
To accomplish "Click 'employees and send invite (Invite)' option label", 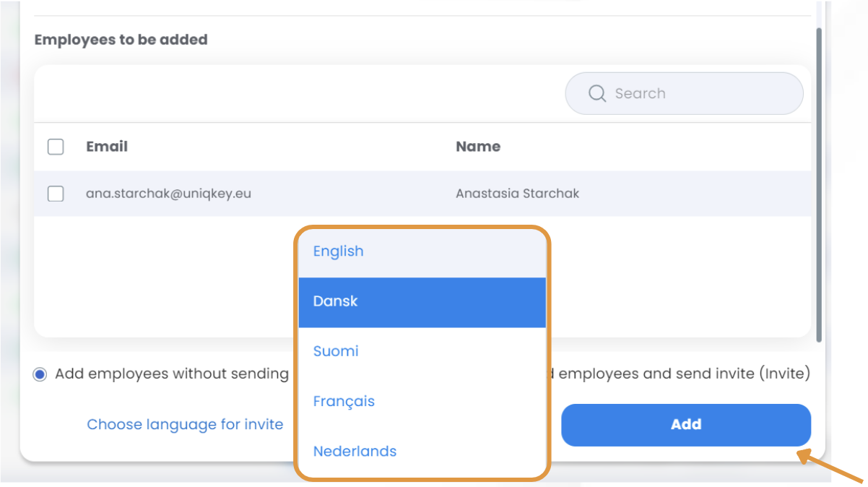I will click(685, 374).
